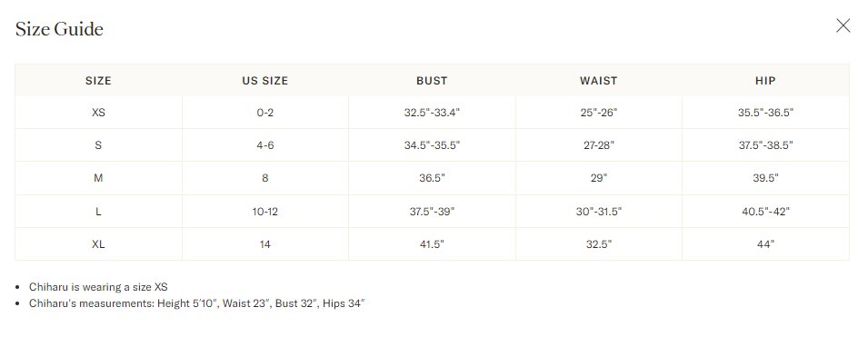Select the S size row label
This screenshot has width=868, height=347.
(x=98, y=145)
